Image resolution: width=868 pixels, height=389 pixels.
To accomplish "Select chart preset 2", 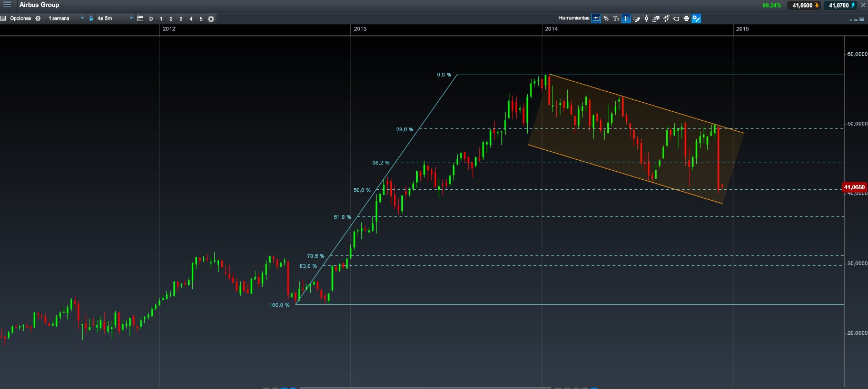I will pos(171,19).
